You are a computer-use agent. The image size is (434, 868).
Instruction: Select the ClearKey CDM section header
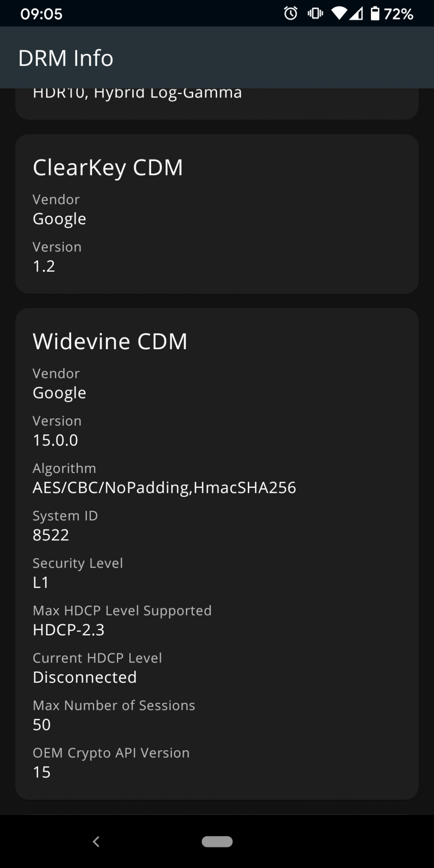[x=108, y=167]
